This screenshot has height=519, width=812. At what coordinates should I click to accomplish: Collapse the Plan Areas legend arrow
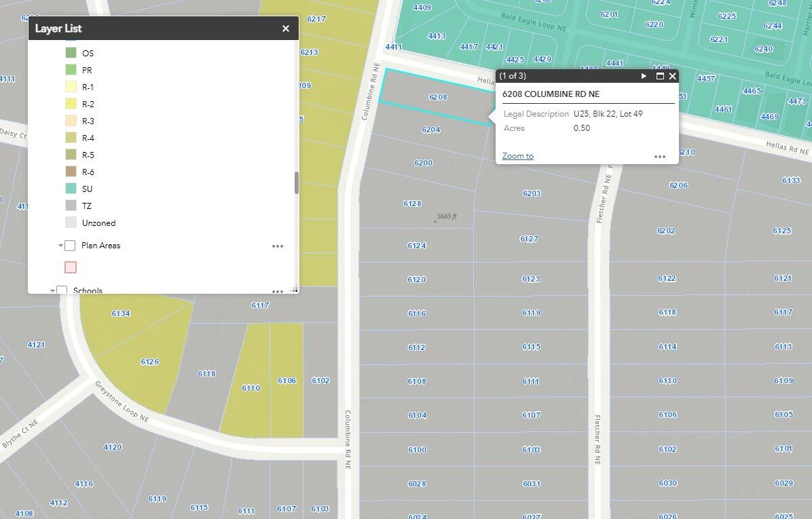[x=60, y=246]
